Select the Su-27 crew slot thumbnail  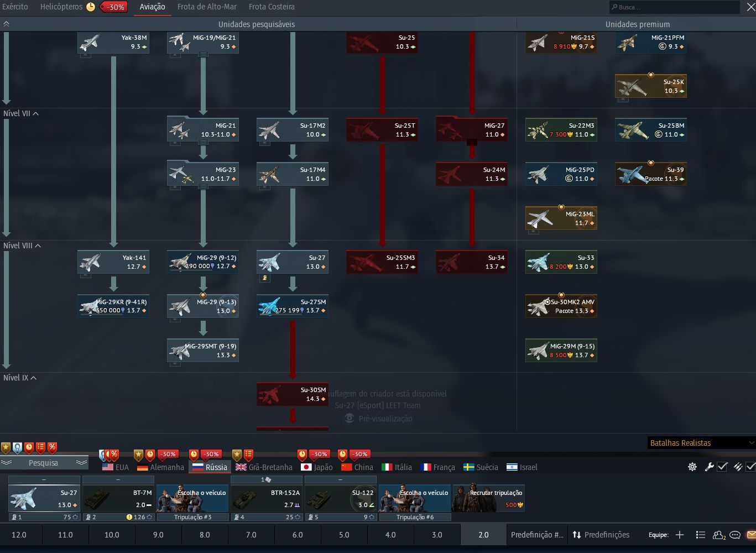pyautogui.click(x=44, y=498)
